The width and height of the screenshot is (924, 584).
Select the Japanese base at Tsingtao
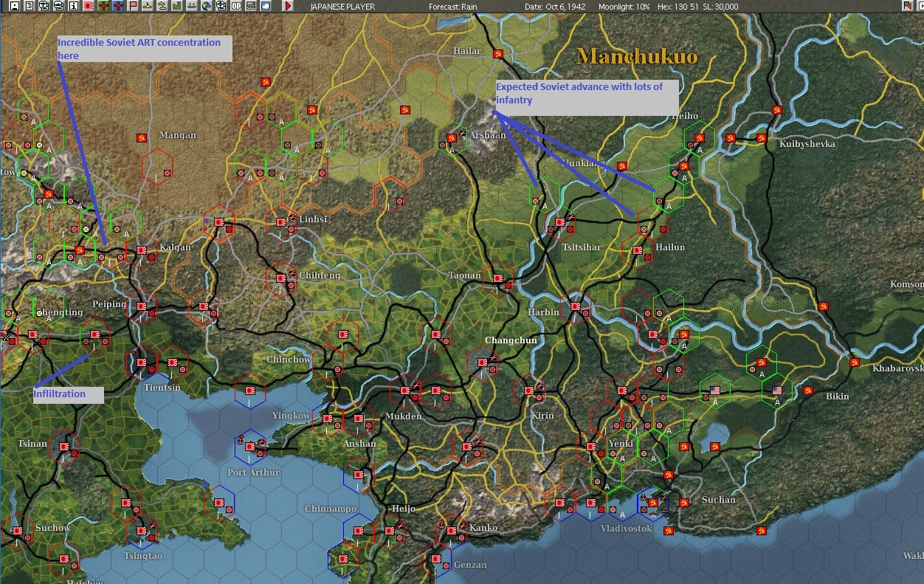pos(141,531)
